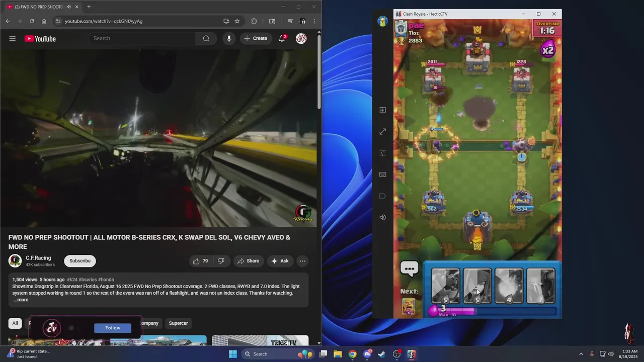This screenshot has width=644, height=362.
Task: Open the clock showing 1:33 AM
Action: coord(630,354)
